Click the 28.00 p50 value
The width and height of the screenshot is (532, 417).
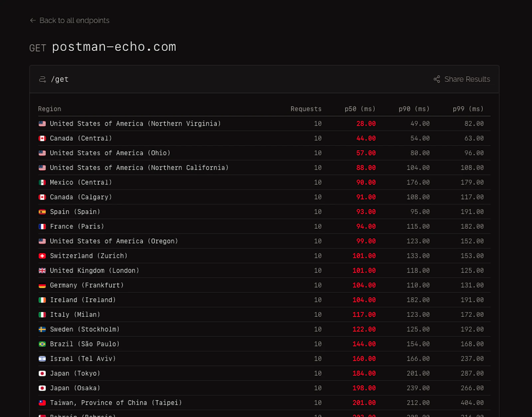coord(366,124)
